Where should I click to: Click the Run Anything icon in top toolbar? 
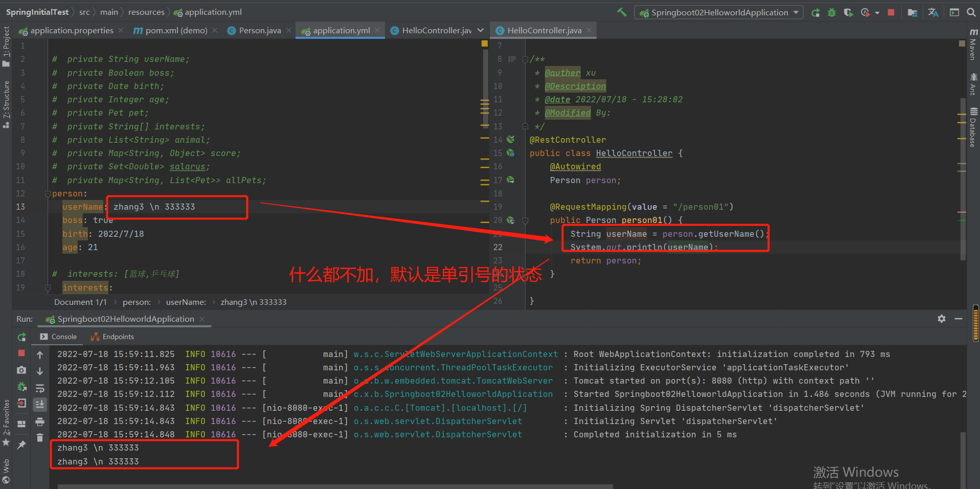pyautogui.click(x=954, y=12)
